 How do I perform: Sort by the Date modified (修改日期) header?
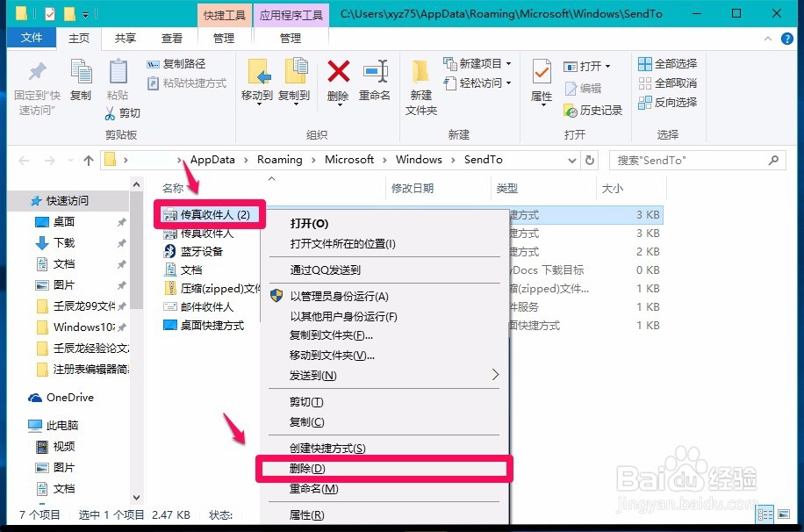[413, 188]
